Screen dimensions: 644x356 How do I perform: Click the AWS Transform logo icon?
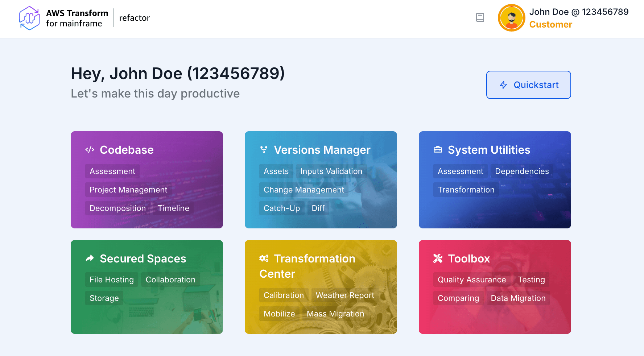point(29,18)
